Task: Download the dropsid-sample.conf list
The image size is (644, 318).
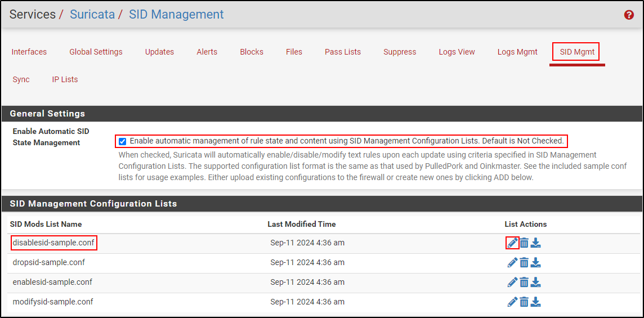Action: coord(535,262)
